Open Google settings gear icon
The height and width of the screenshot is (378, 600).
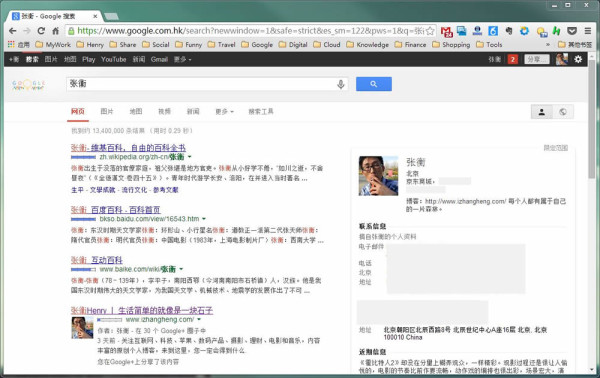tap(578, 59)
